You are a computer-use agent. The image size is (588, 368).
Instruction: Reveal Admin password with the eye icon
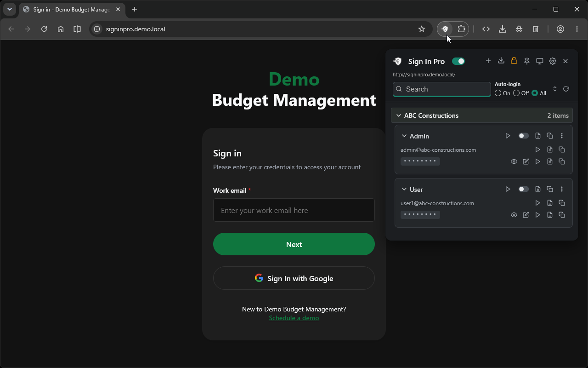coord(514,161)
